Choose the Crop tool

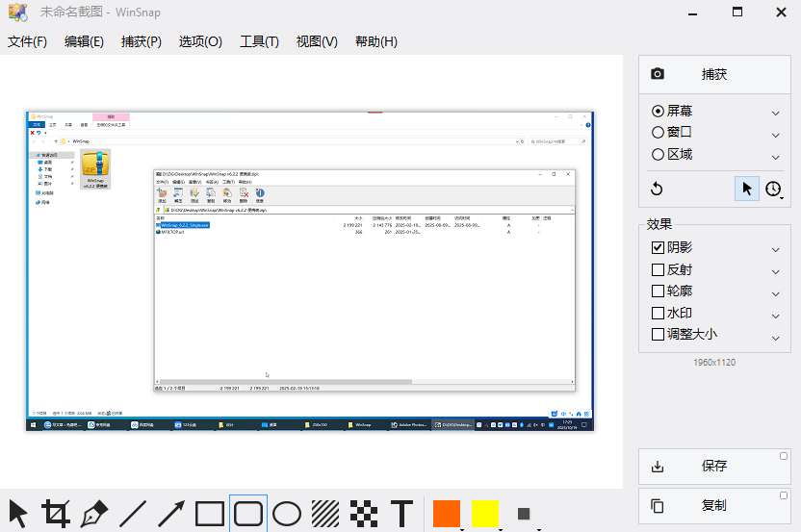[x=56, y=514]
